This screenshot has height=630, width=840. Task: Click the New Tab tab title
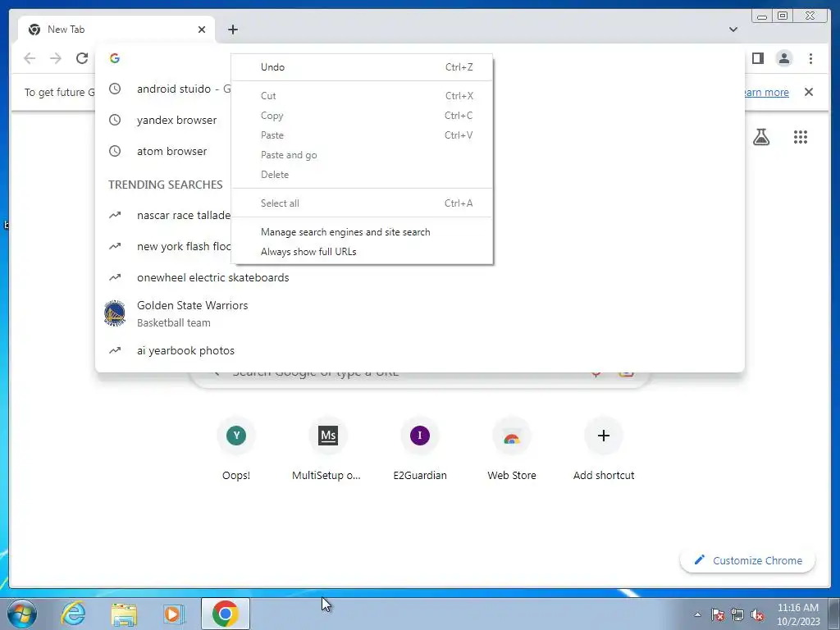pyautogui.click(x=66, y=30)
